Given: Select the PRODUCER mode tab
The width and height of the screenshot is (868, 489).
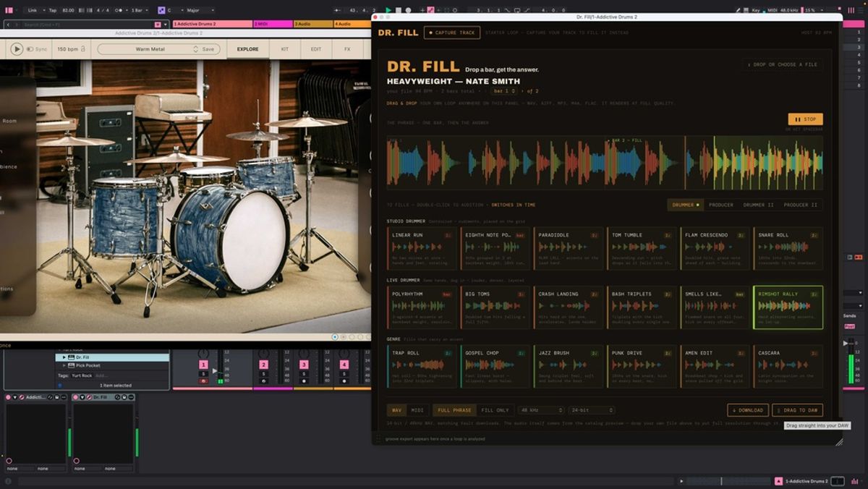Looking at the screenshot, I should (720, 205).
